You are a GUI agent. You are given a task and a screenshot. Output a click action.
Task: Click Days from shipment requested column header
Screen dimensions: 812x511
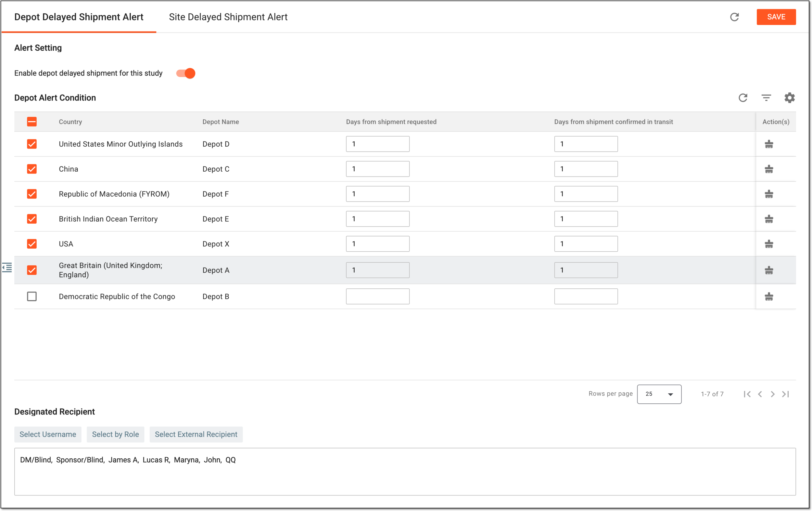(391, 122)
